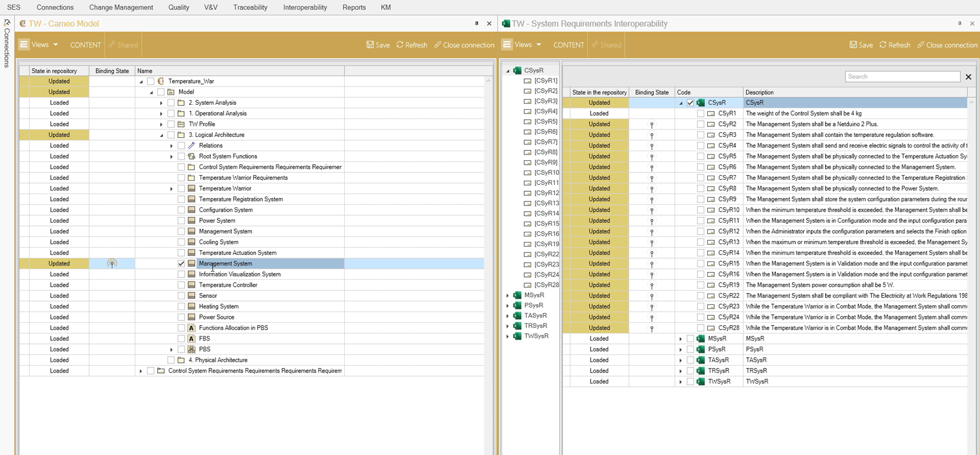This screenshot has width=980, height=455.
Task: Click the binding state icon of Management System row
Action: click(112, 263)
